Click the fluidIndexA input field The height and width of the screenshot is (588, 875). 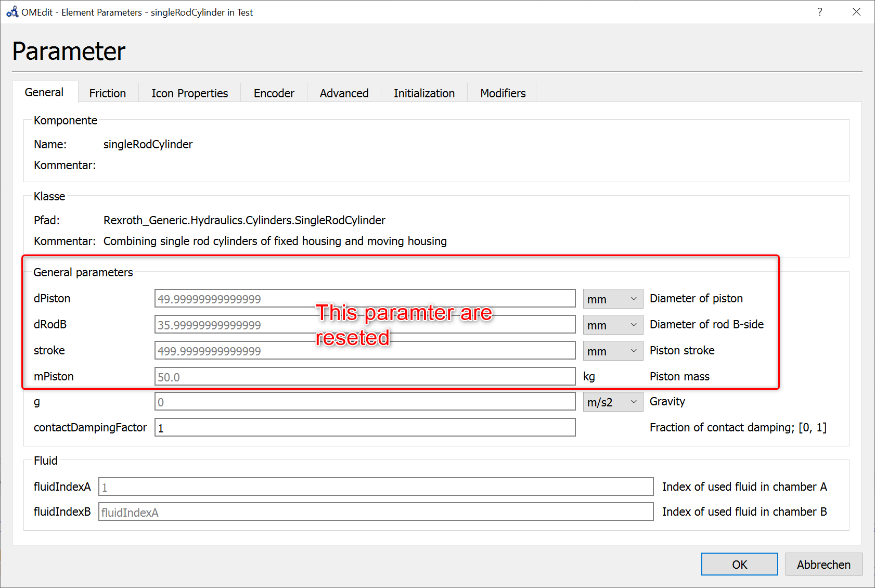coord(376,487)
